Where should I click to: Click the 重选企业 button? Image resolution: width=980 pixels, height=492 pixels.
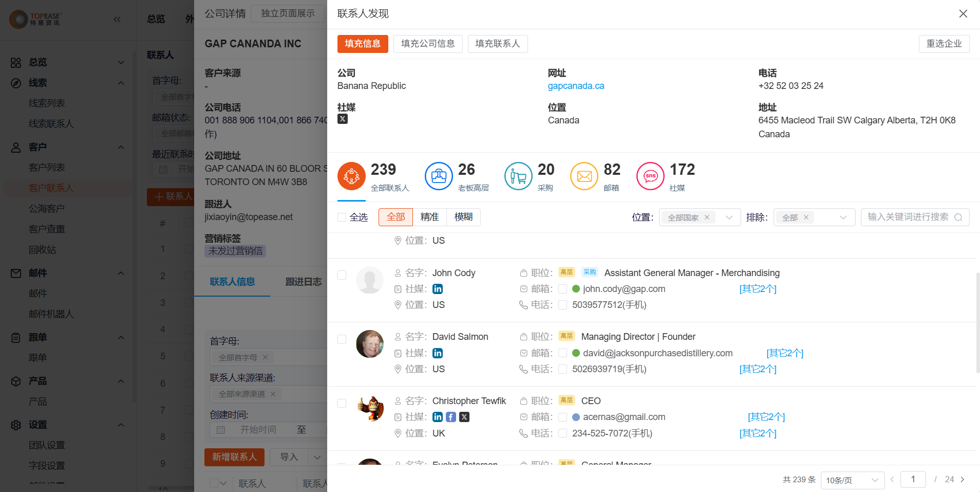944,44
